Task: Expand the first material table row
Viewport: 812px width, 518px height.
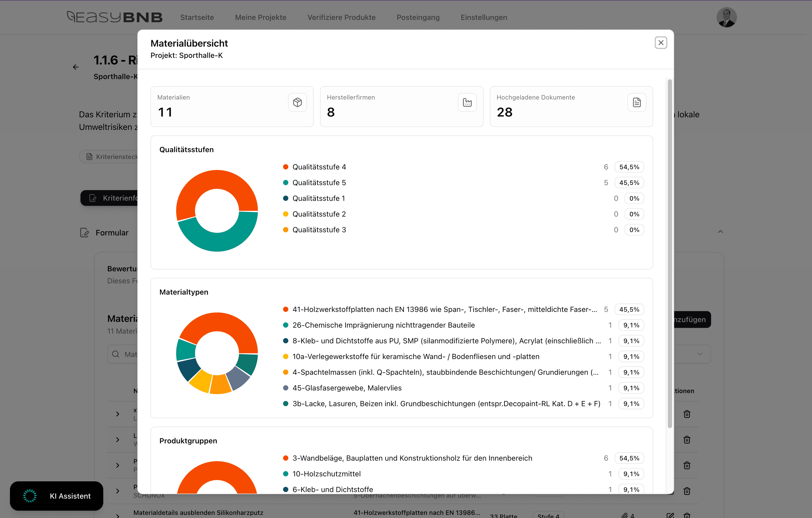Action: coord(117,414)
